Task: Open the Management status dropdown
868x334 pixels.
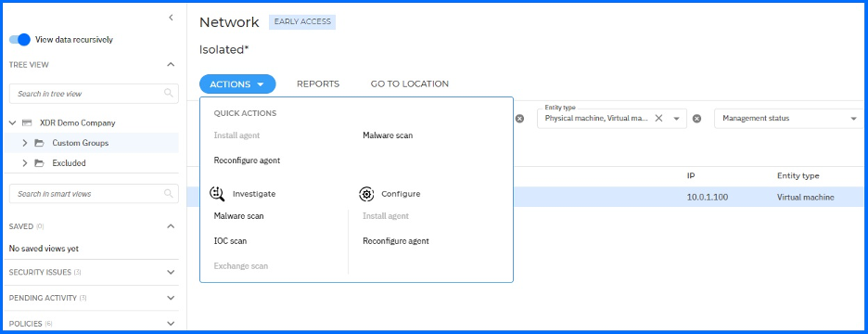Action: click(x=853, y=119)
